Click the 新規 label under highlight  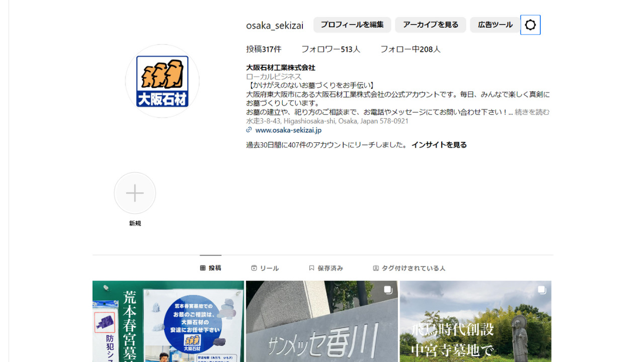[135, 223]
